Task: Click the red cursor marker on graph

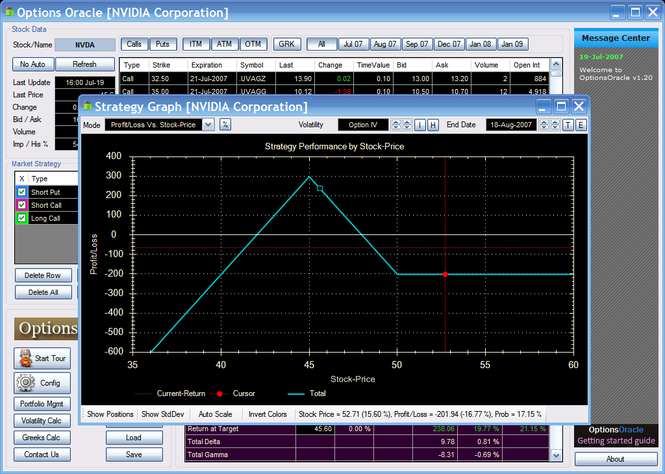Action: click(x=445, y=274)
